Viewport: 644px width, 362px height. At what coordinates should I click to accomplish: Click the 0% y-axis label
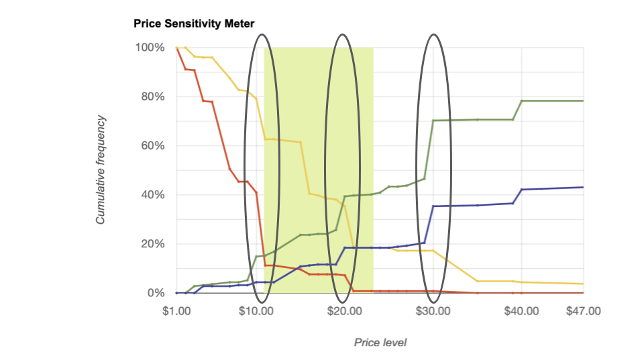pos(156,293)
